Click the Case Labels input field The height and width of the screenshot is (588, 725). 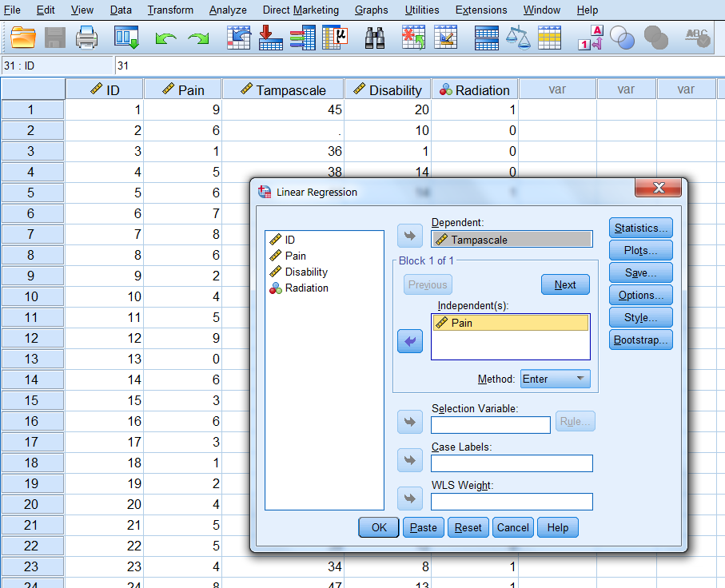point(512,463)
